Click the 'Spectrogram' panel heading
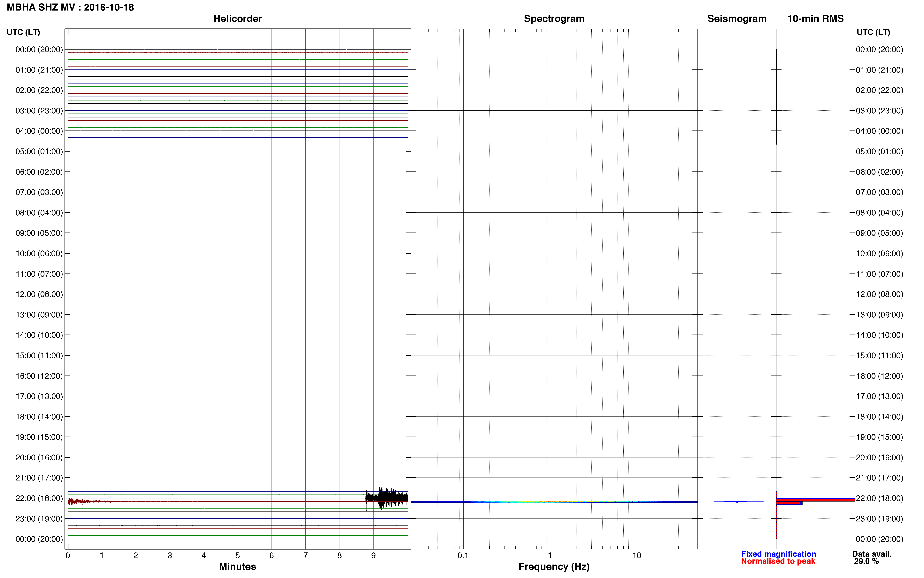This screenshot has width=924, height=578. point(554,19)
